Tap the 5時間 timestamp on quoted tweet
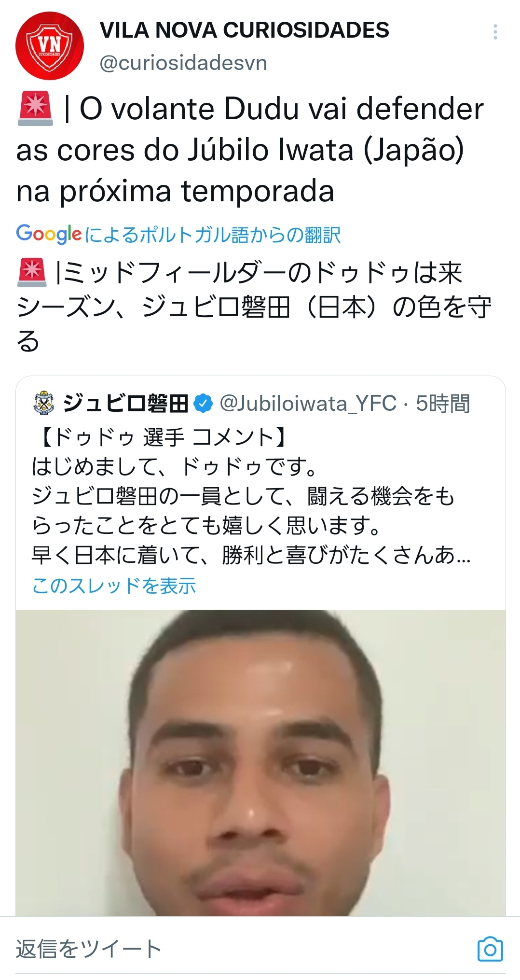The width and height of the screenshot is (520, 980). coord(443,404)
